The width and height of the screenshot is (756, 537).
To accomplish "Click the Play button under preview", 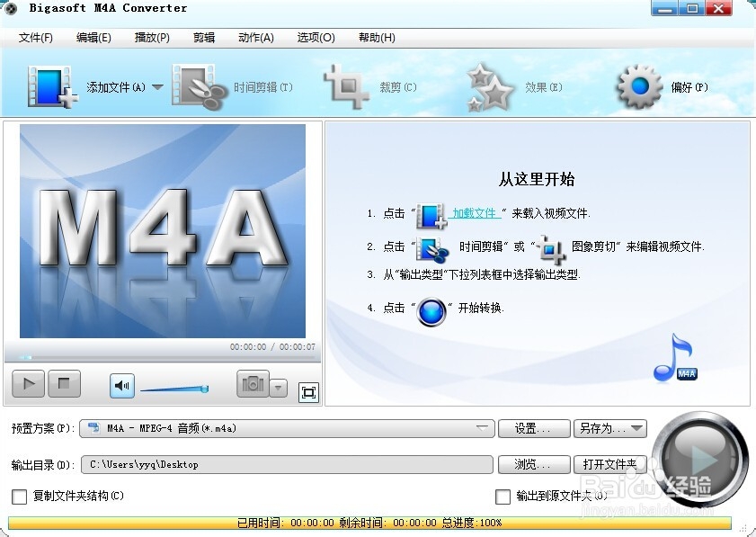I will coord(28,383).
